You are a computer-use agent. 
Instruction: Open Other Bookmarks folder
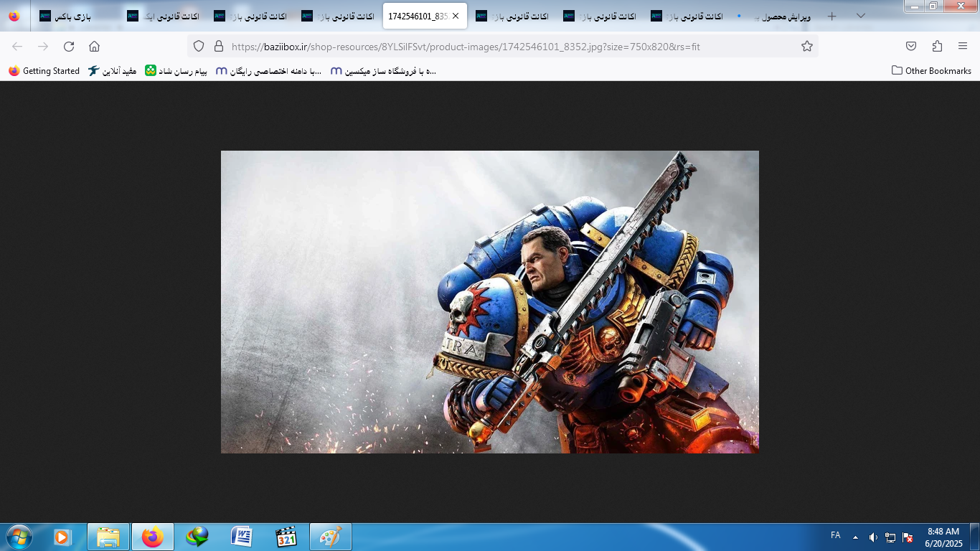[x=931, y=71]
